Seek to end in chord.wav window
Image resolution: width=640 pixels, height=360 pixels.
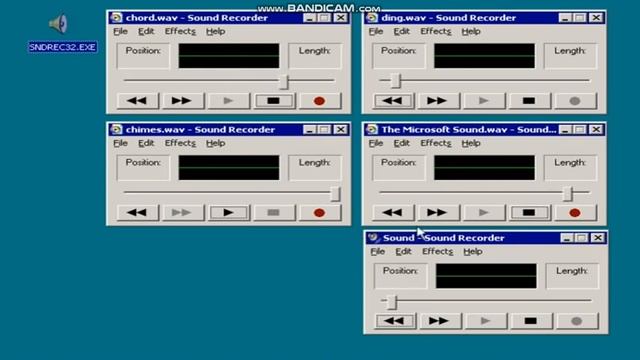[x=182, y=101]
